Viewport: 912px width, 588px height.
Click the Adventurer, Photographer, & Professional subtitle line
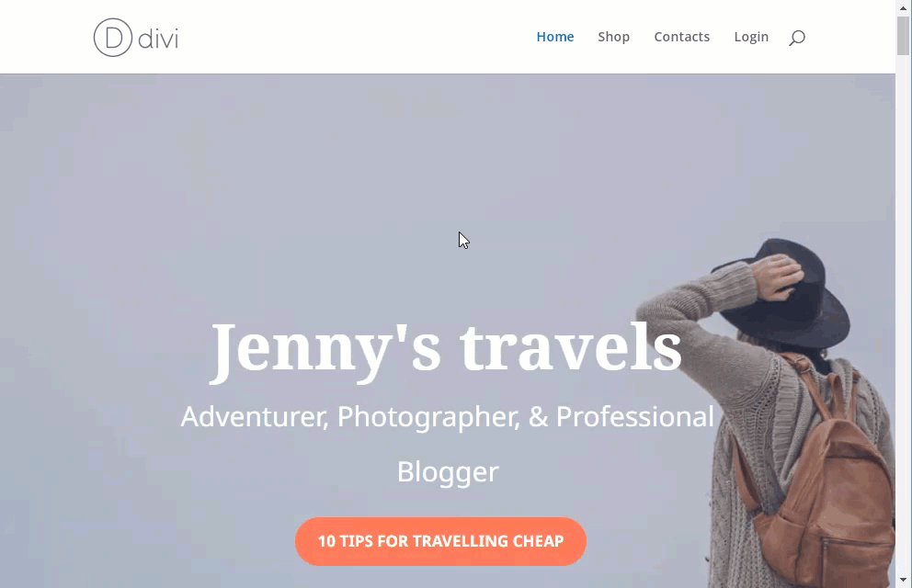(448, 416)
